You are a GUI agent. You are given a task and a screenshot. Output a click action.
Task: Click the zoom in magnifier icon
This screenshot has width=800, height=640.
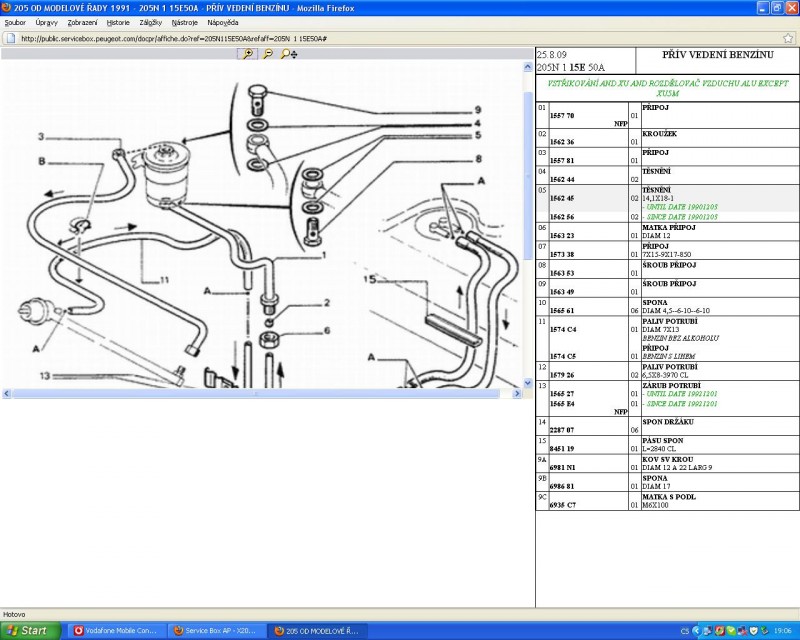click(247, 54)
